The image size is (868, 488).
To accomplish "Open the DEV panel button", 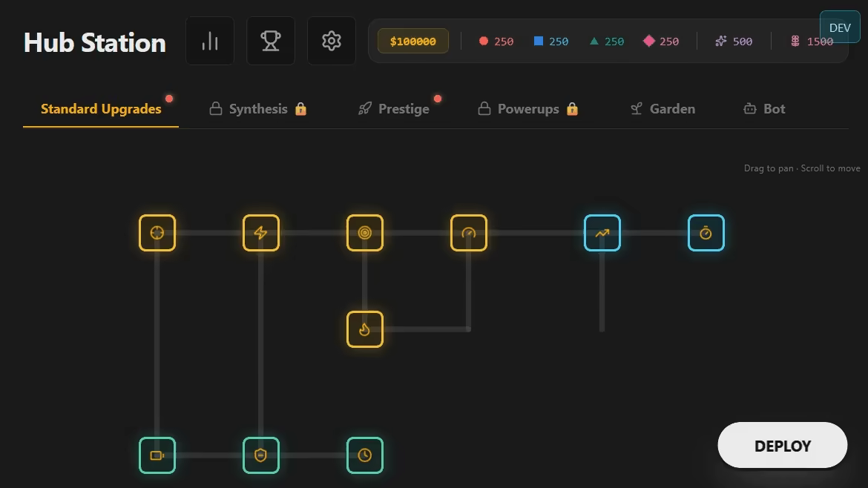I will point(840,27).
